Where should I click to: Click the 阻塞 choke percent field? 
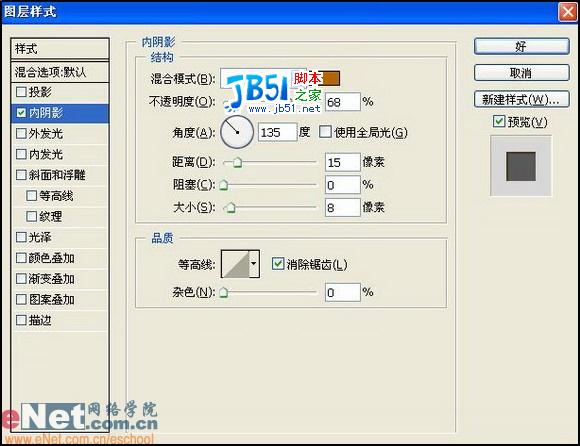pos(343,185)
